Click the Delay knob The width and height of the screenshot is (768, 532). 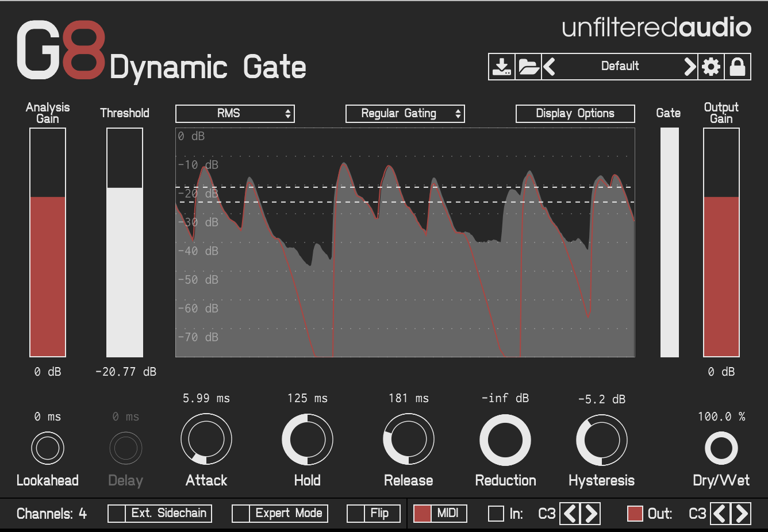[126, 448]
